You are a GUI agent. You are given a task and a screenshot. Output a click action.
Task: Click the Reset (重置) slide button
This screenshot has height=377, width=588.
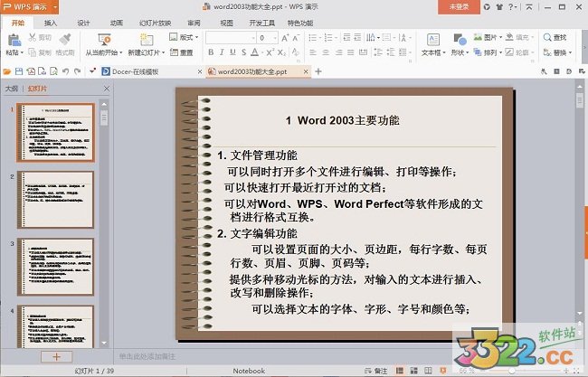click(182, 52)
